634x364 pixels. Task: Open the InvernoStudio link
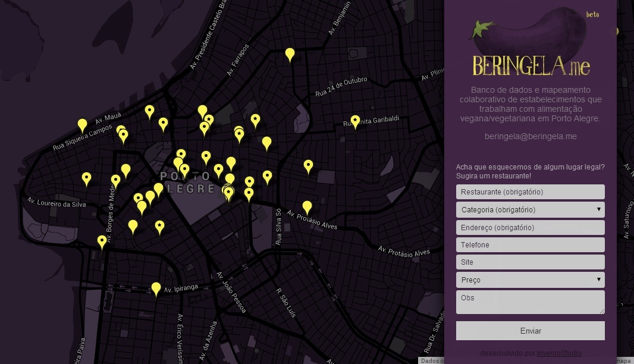559,353
